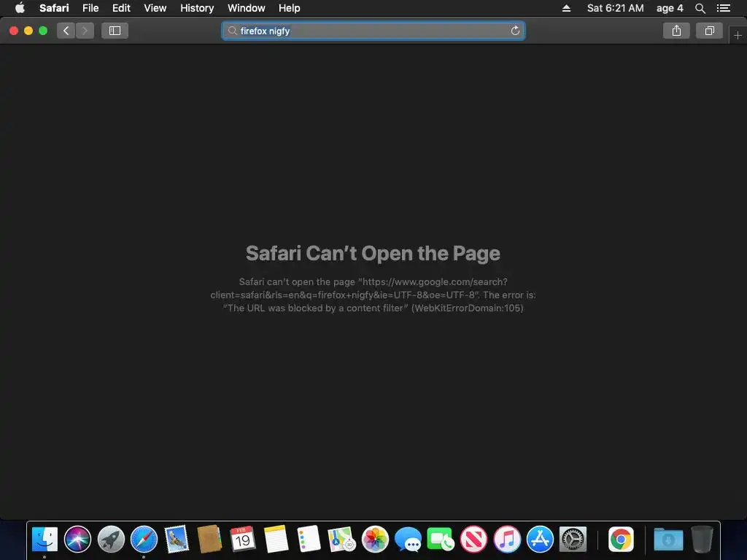Open Messages app in Dock
Screen dimensions: 747x560
coord(409,539)
